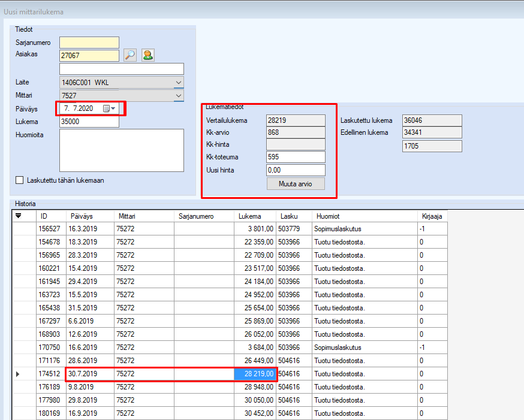The height and width of the screenshot is (420, 524).
Task: Click reading cell 3 684,00
Action: point(255,348)
